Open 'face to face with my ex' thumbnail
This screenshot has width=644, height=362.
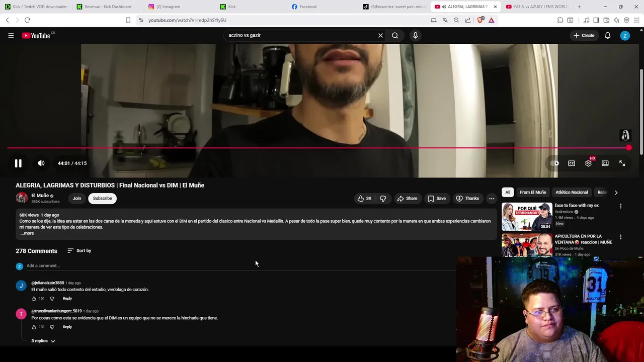(527, 217)
